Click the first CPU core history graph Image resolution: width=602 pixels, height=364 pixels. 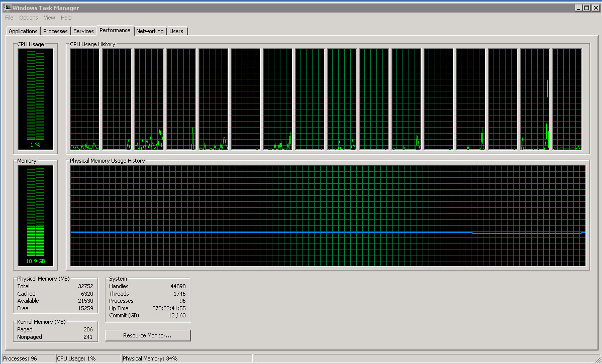[85, 99]
